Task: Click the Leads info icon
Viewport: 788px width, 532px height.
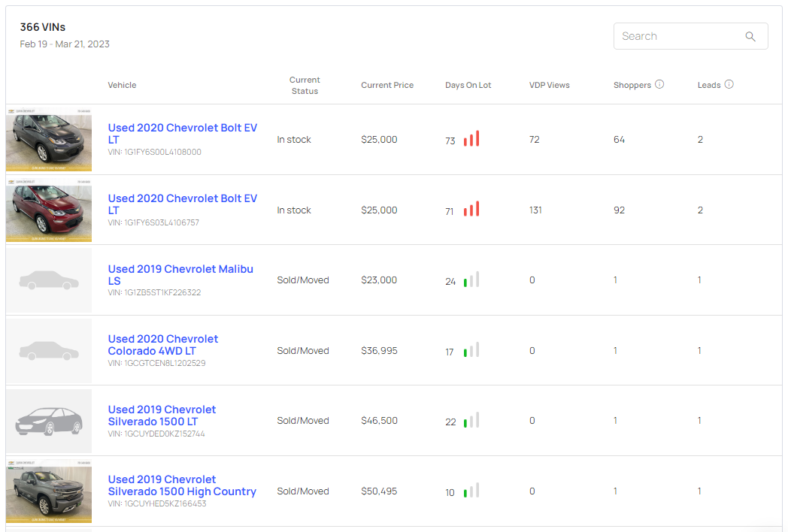Action: tap(729, 84)
